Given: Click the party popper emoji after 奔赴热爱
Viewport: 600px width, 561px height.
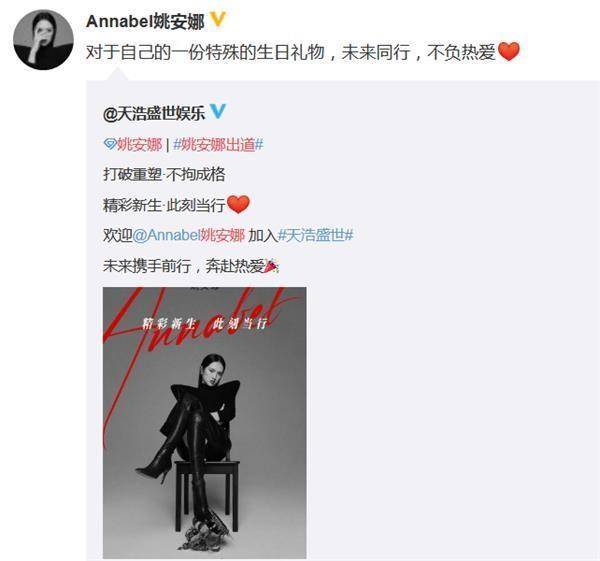Looking at the screenshot, I should pos(271,266).
